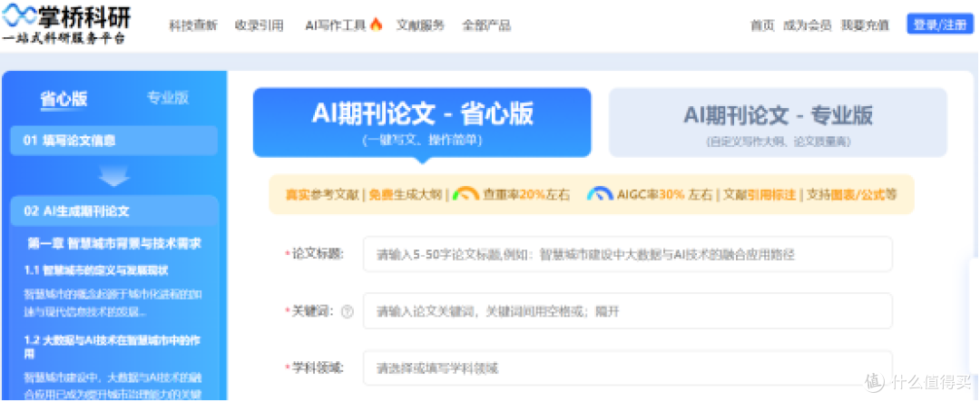Click the green gauge icon beside 查重率20%

tap(465, 194)
